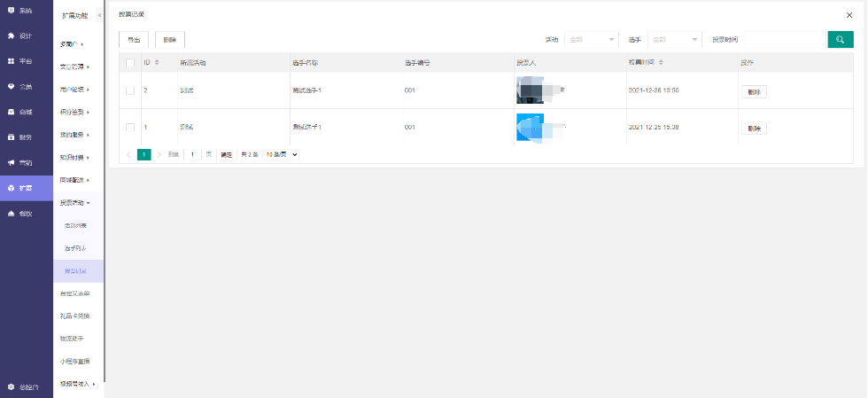Image resolution: width=868 pixels, height=398 pixels.
Task: Toggle the select-all checkbox in table header
Action: tap(130, 62)
